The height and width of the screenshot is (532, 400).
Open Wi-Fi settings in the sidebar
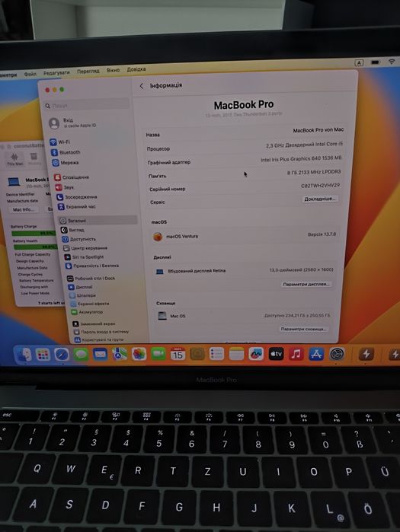(x=60, y=142)
